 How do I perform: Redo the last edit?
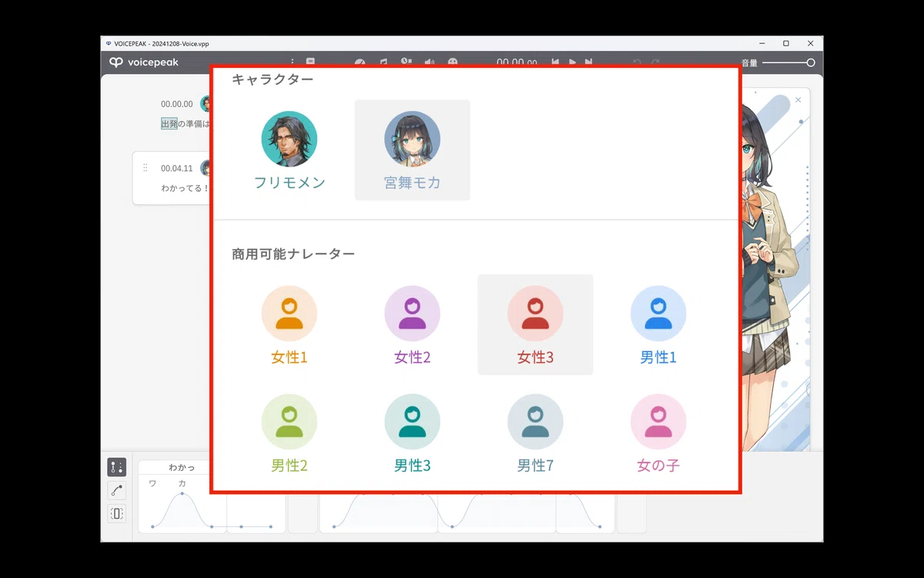click(655, 62)
